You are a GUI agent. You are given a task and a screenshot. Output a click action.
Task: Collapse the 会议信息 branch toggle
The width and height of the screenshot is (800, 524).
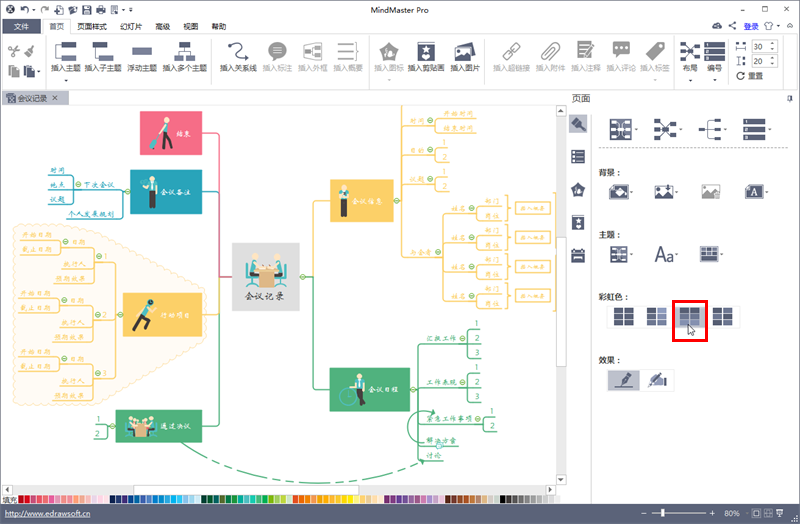(397, 201)
